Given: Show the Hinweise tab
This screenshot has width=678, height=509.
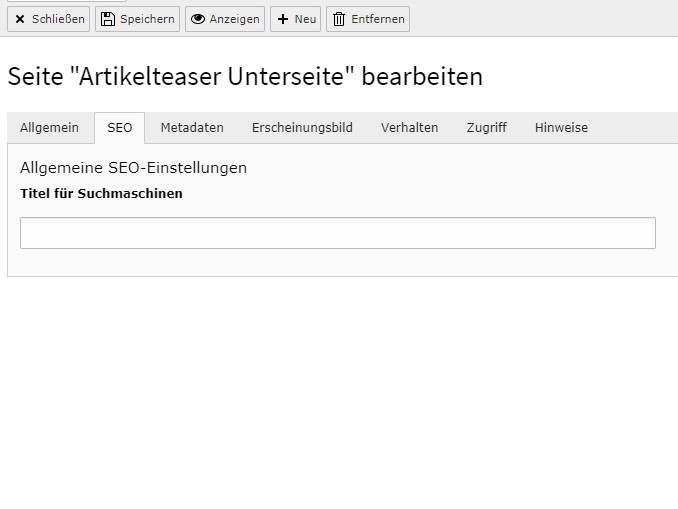Looking at the screenshot, I should coord(561,128).
